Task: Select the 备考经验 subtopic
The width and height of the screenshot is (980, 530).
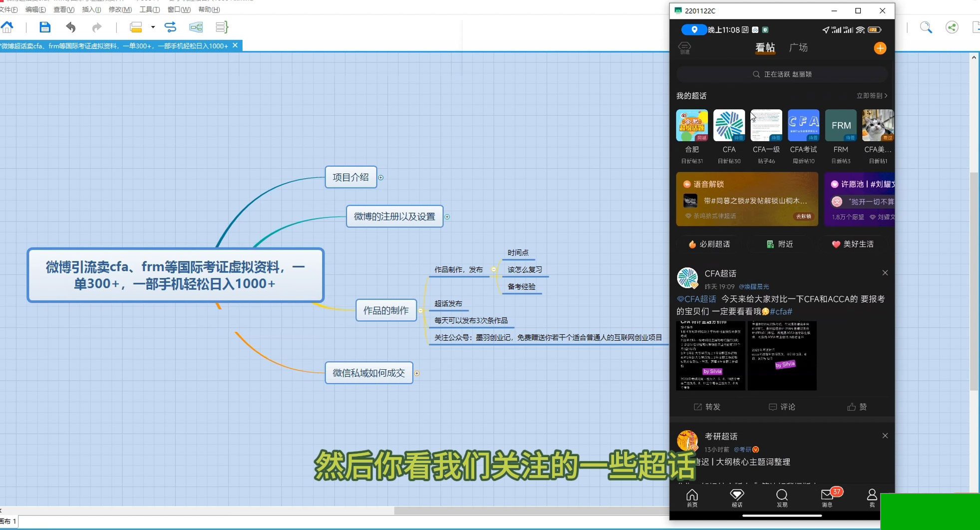Action: tap(522, 286)
